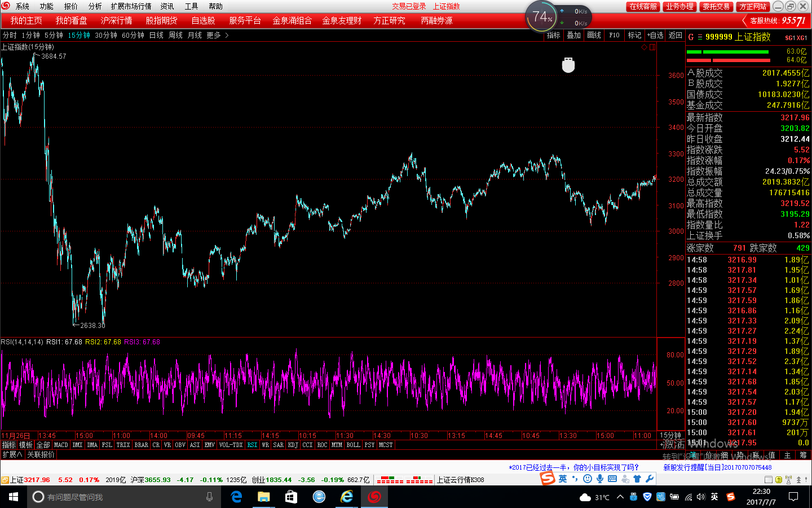This screenshot has width=812, height=508.
Task: Click the 值 tab in quote panel
Action: click(x=771, y=455)
